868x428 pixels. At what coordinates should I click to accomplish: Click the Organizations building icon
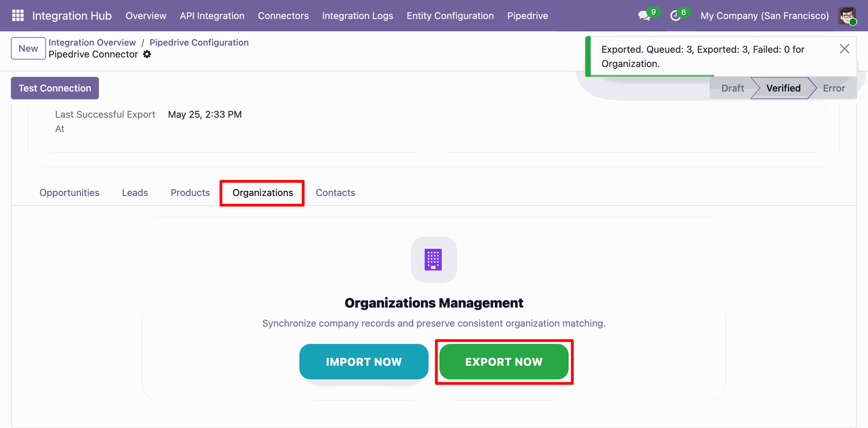(434, 260)
